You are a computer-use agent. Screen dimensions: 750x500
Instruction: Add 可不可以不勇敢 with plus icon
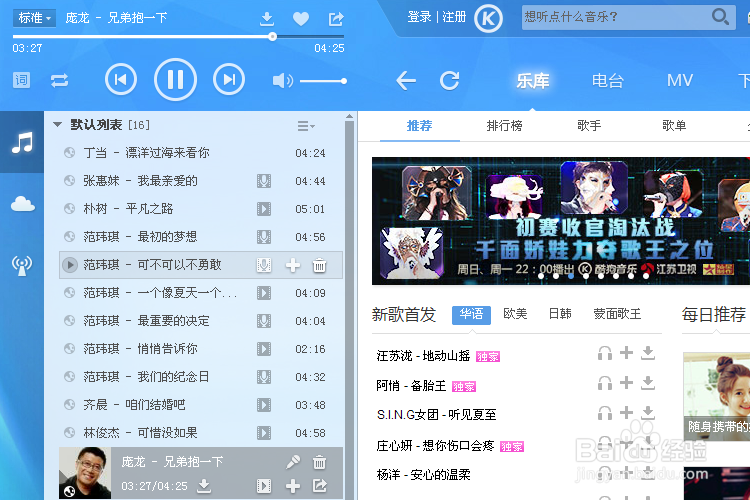click(293, 265)
